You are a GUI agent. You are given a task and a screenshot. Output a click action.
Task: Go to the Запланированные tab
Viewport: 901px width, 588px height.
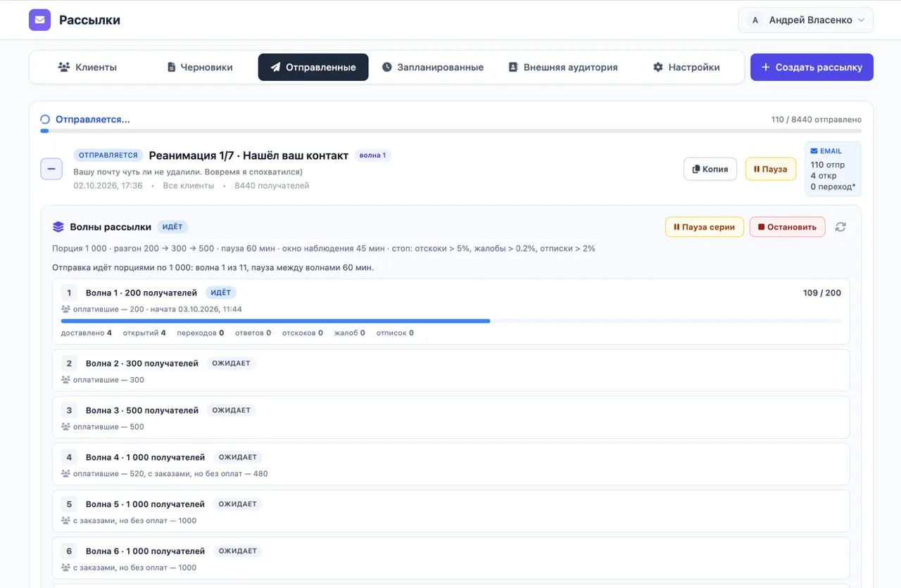tap(433, 68)
